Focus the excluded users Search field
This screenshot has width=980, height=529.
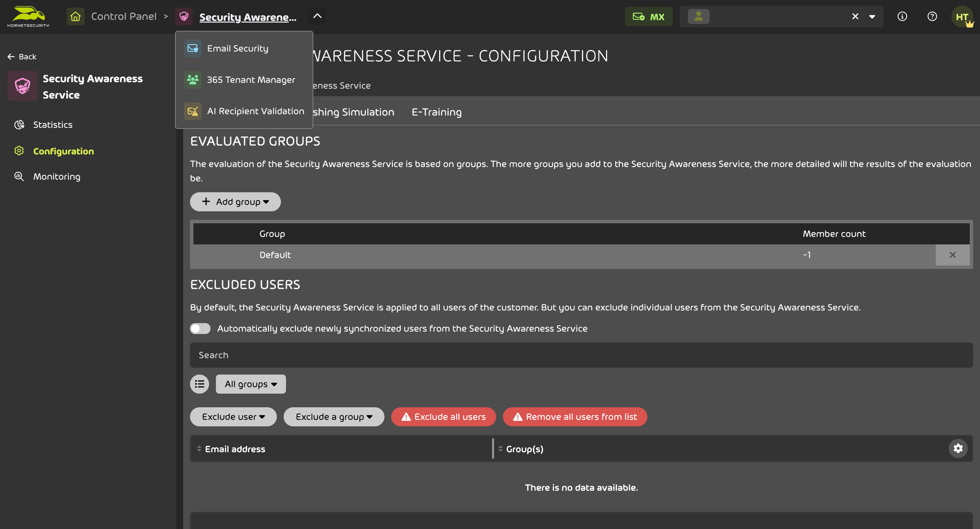(x=581, y=355)
